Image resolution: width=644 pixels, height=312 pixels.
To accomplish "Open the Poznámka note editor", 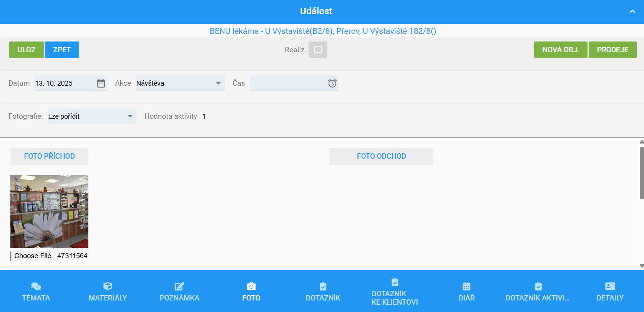I will 179,292.
